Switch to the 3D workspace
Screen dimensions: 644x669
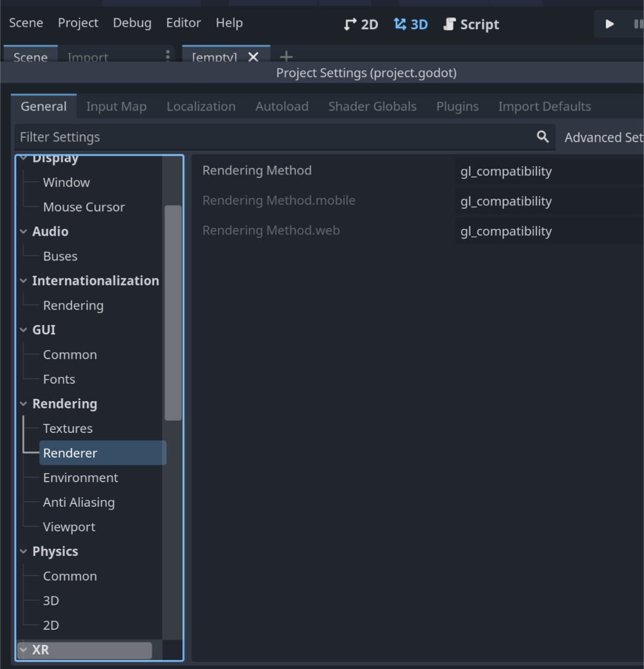click(411, 24)
